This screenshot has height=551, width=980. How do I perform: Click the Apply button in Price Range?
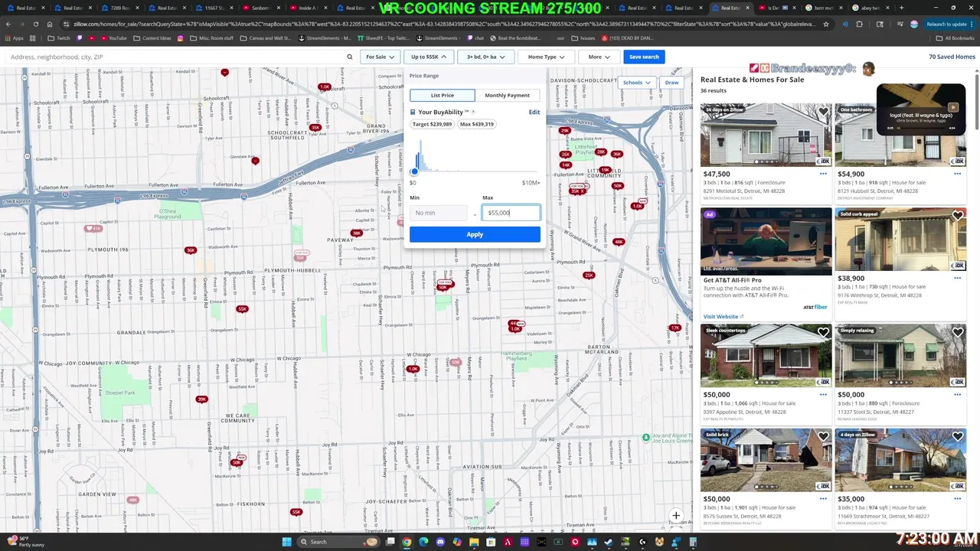point(475,234)
